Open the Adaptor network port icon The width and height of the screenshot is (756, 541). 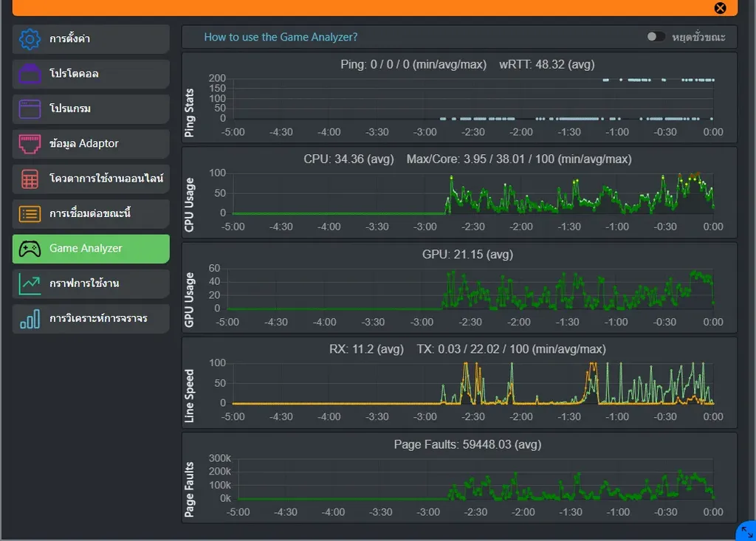[30, 144]
